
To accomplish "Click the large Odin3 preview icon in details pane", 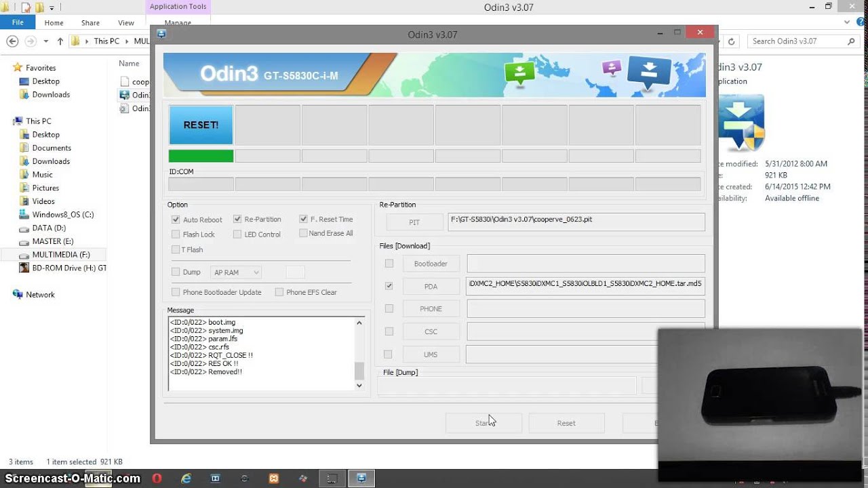I will click(x=741, y=123).
